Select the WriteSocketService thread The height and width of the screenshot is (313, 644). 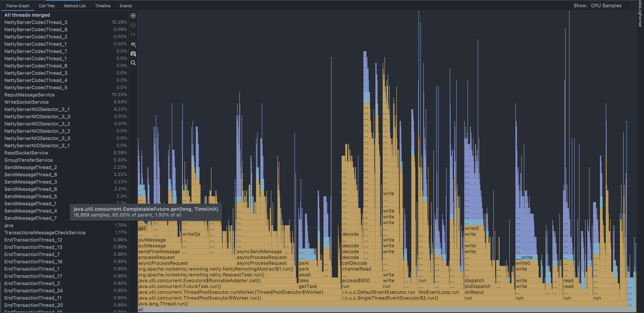point(26,102)
